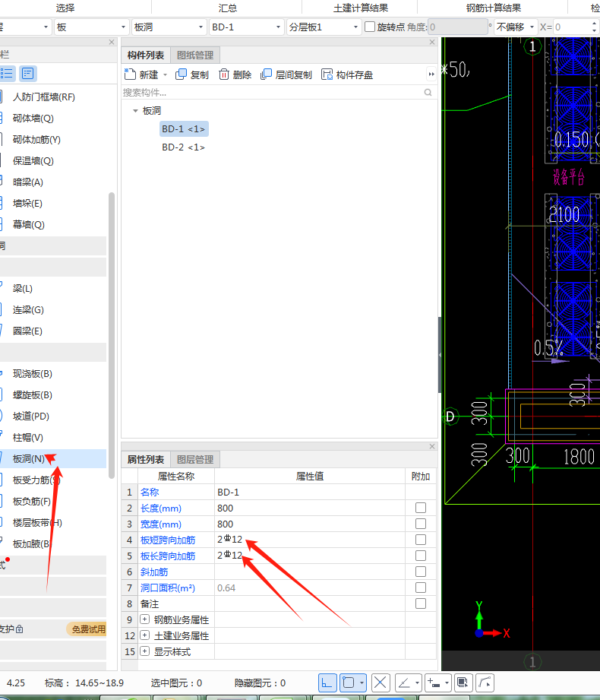The height and width of the screenshot is (700, 600).
Task: Open the 板洞 subtype dropdown
Action: click(169, 27)
